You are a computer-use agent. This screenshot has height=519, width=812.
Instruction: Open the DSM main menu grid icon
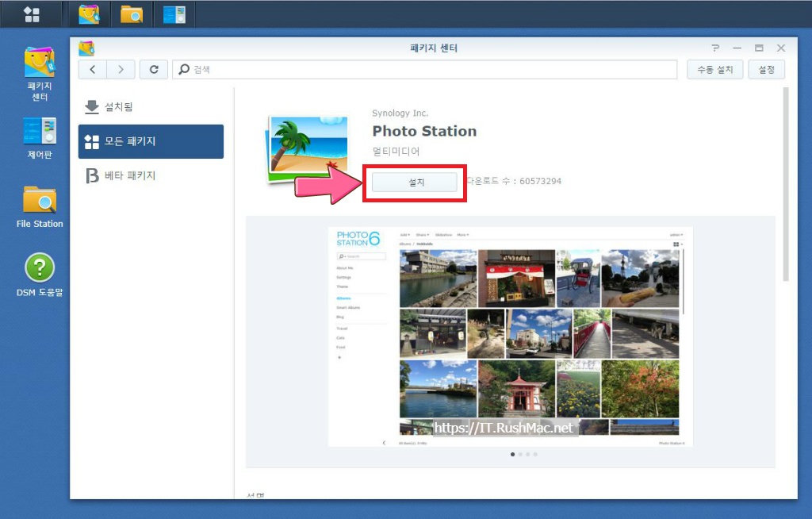pyautogui.click(x=32, y=14)
